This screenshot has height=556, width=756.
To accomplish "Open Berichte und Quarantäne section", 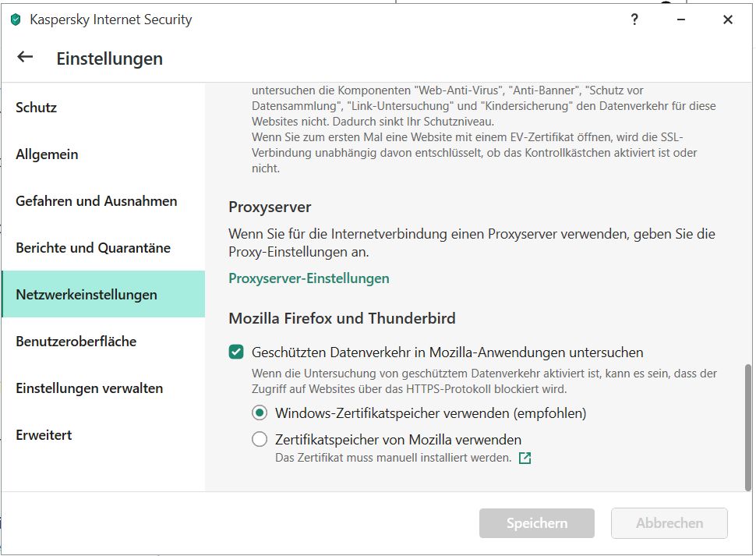I will (103, 247).
